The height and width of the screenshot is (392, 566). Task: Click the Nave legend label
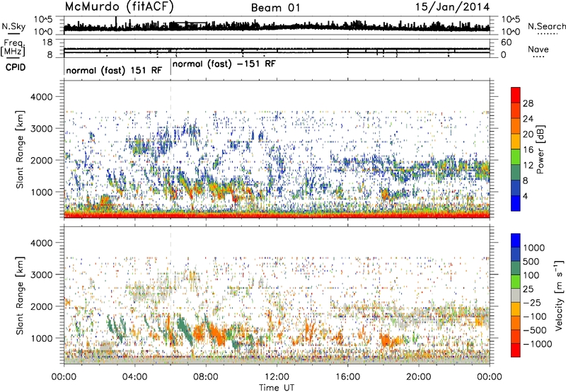coord(538,50)
